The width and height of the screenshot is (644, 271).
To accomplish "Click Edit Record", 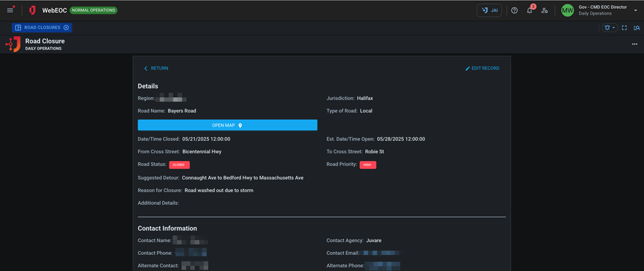I will (x=482, y=68).
